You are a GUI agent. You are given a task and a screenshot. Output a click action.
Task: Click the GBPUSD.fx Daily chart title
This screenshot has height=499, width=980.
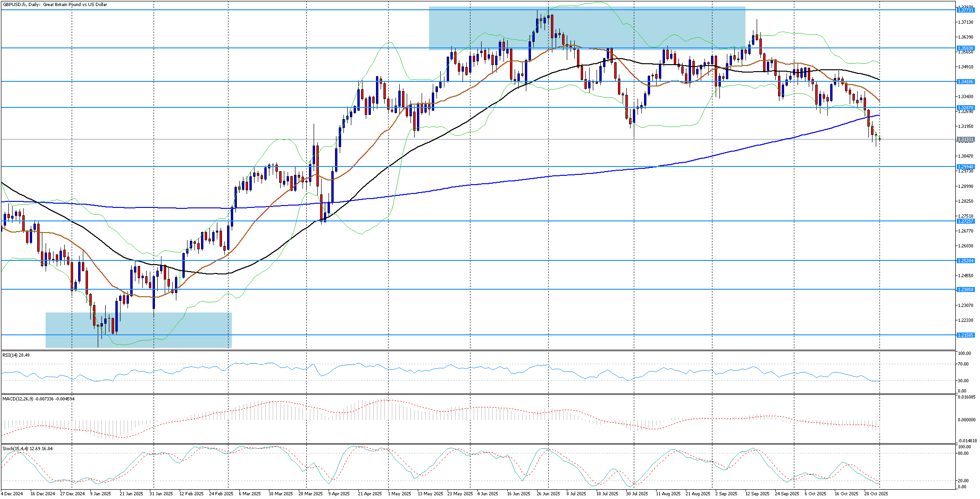coord(55,5)
